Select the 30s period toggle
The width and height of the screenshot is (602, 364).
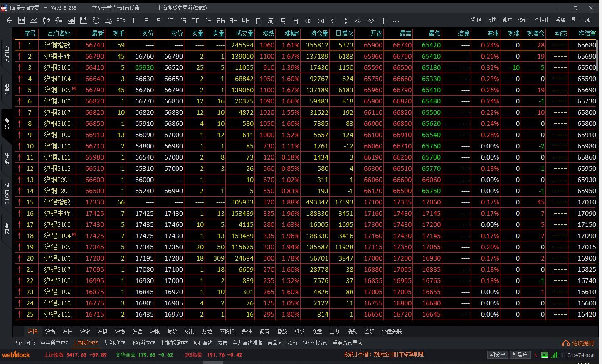[121, 20]
